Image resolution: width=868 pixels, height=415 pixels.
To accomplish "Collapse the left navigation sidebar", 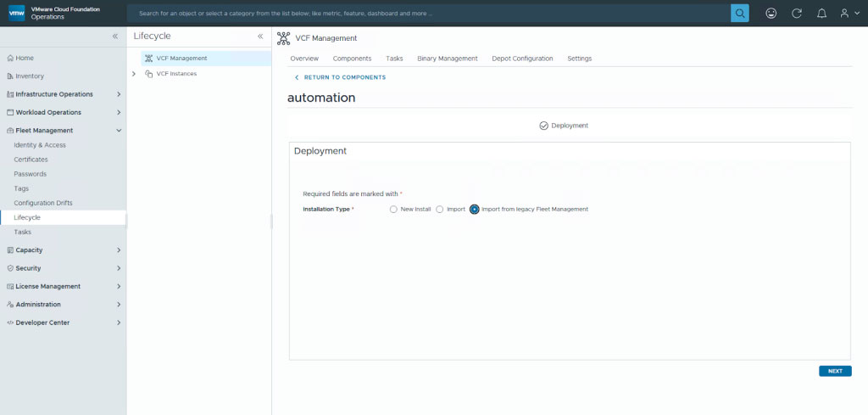I will (115, 36).
